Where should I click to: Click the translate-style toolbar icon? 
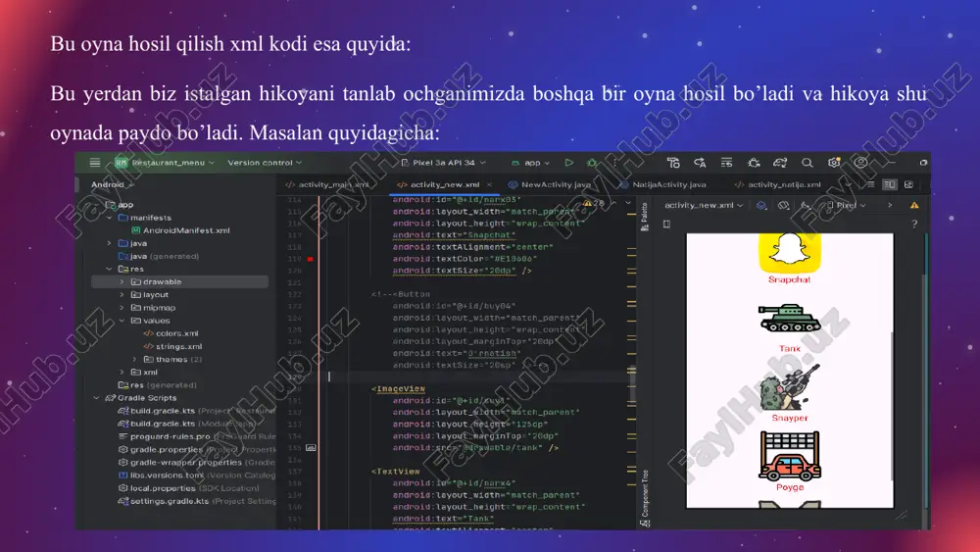pyautogui.click(x=700, y=163)
